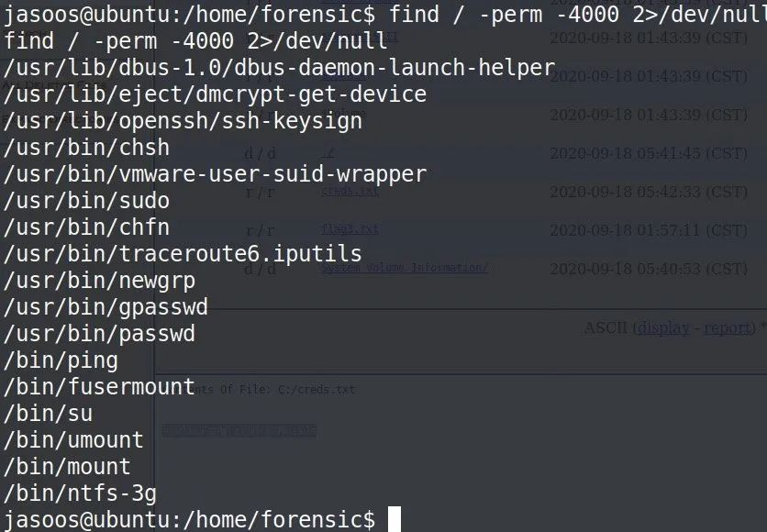Click the /usr/bin/sudo output line

point(86,200)
